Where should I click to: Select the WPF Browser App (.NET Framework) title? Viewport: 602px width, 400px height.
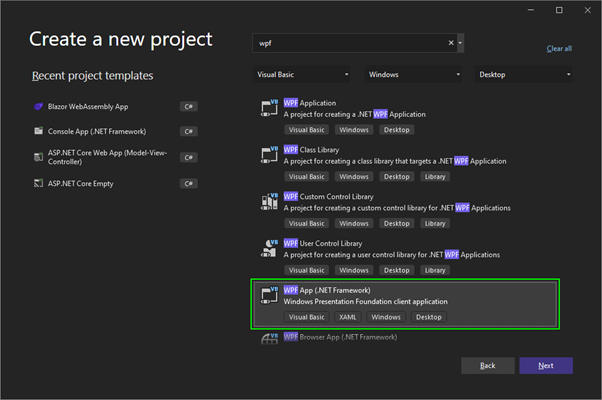[x=341, y=337]
